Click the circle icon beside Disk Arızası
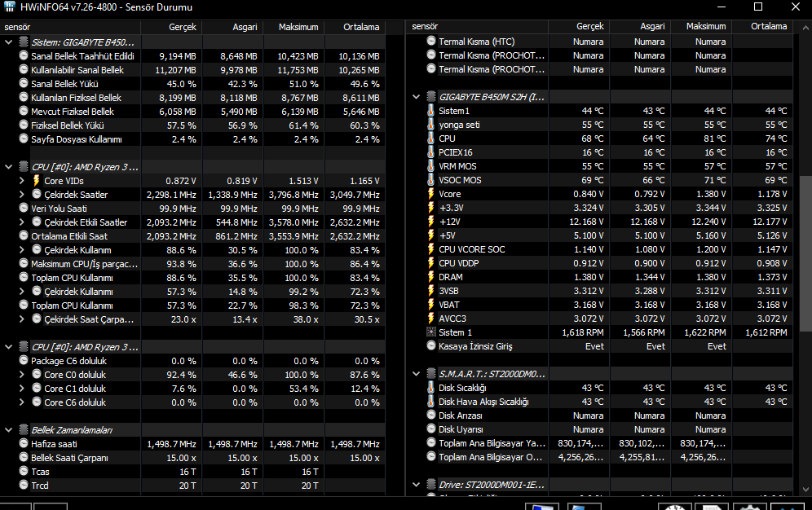This screenshot has width=812, height=510. coord(430,415)
